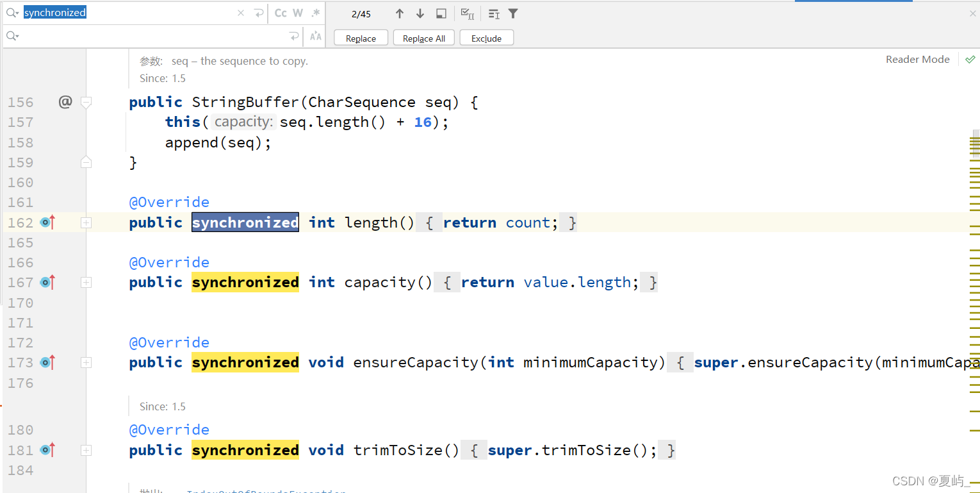Screen dimensions: 980x493
Task: Click highlighted 'synchronized' on line 173
Action: [245, 362]
